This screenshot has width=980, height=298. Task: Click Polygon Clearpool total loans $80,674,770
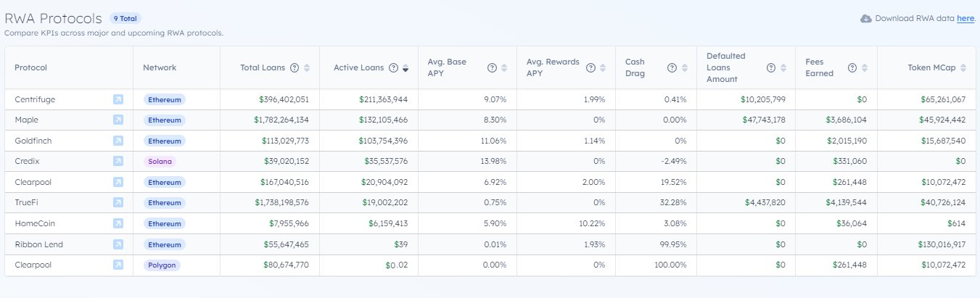coord(286,265)
